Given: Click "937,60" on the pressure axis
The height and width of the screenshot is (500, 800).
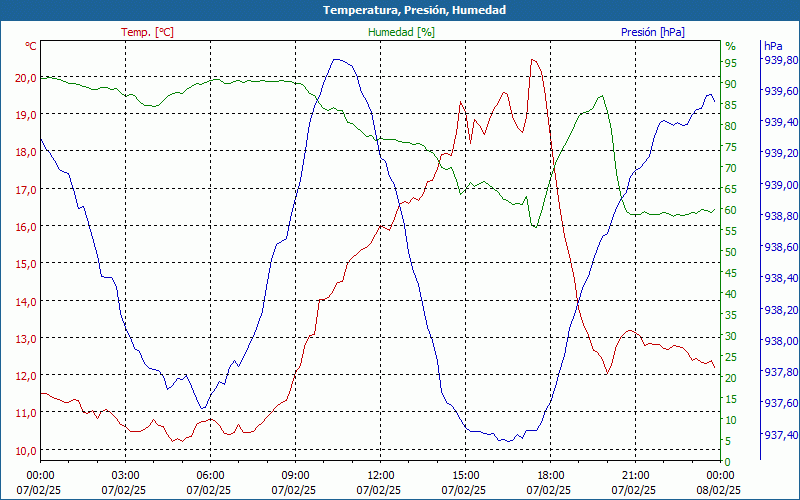Looking at the screenshot, I should click(x=780, y=404).
